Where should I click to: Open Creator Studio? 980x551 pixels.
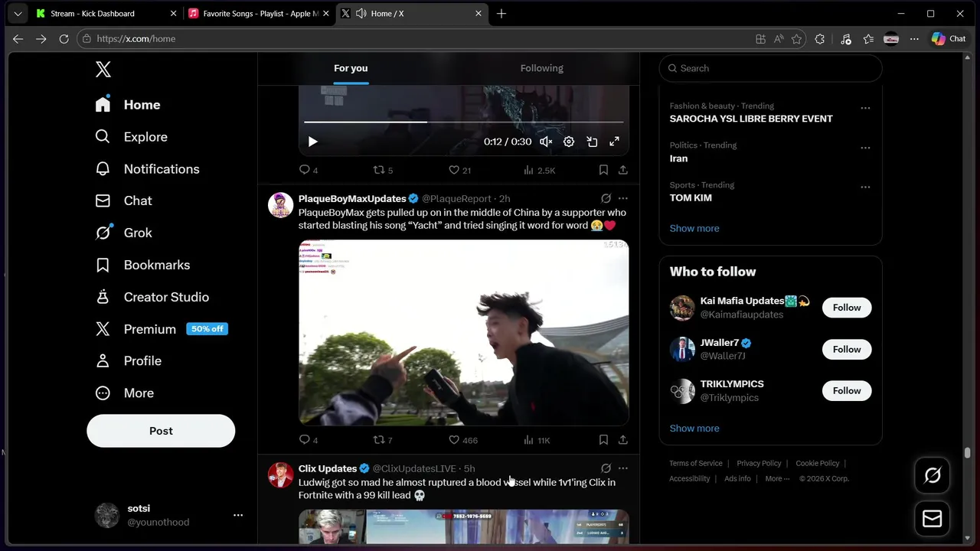pyautogui.click(x=152, y=297)
